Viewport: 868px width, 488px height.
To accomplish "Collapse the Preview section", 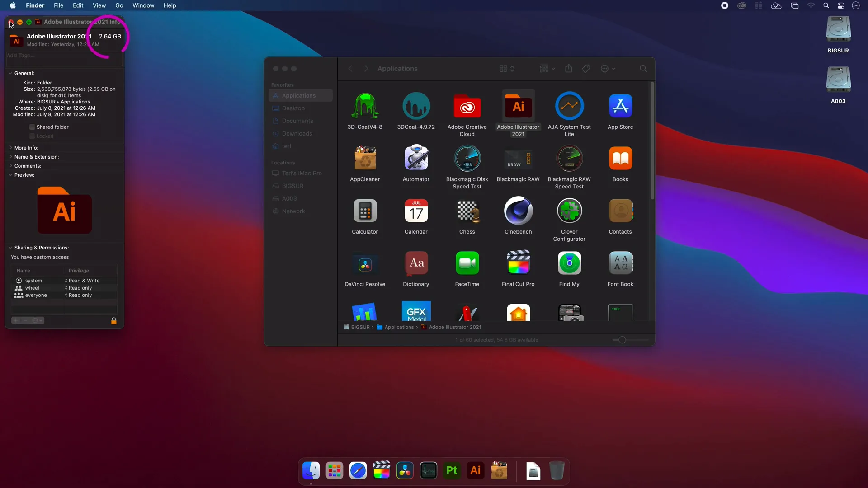I will (x=10, y=175).
